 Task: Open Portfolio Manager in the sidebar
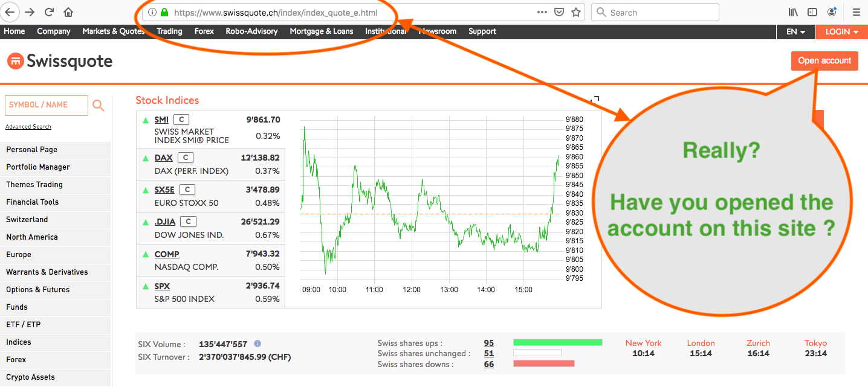click(56, 167)
